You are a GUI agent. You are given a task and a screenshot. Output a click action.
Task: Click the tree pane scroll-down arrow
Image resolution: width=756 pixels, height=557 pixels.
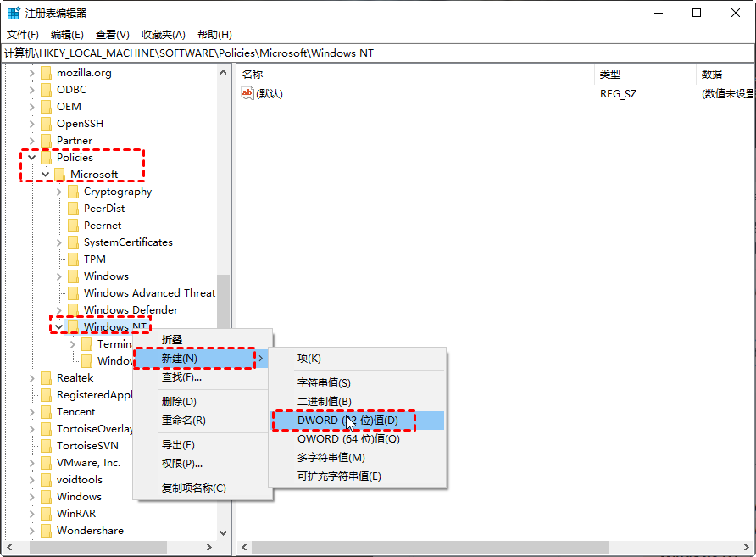point(224,533)
